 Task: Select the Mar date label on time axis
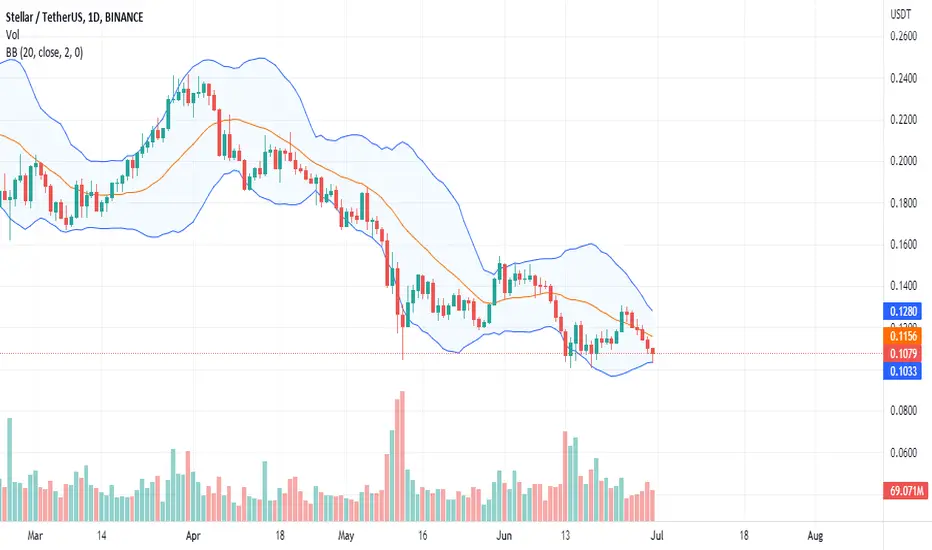click(35, 536)
